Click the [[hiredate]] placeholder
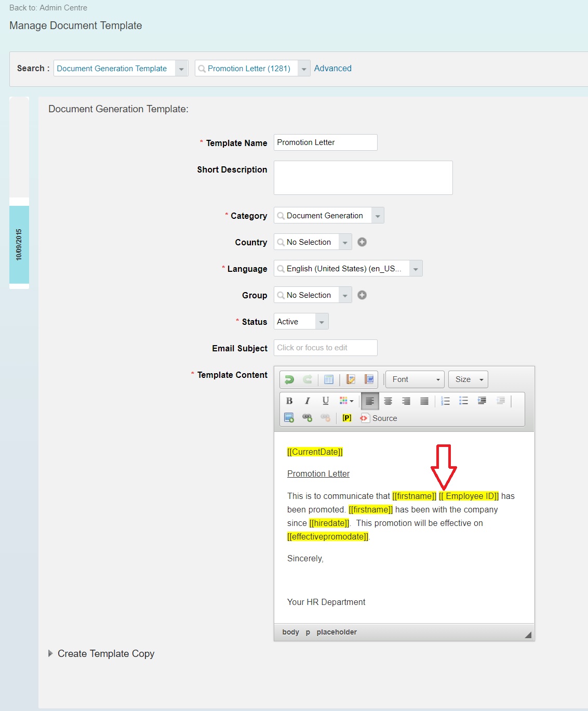This screenshot has width=588, height=711. (x=329, y=523)
